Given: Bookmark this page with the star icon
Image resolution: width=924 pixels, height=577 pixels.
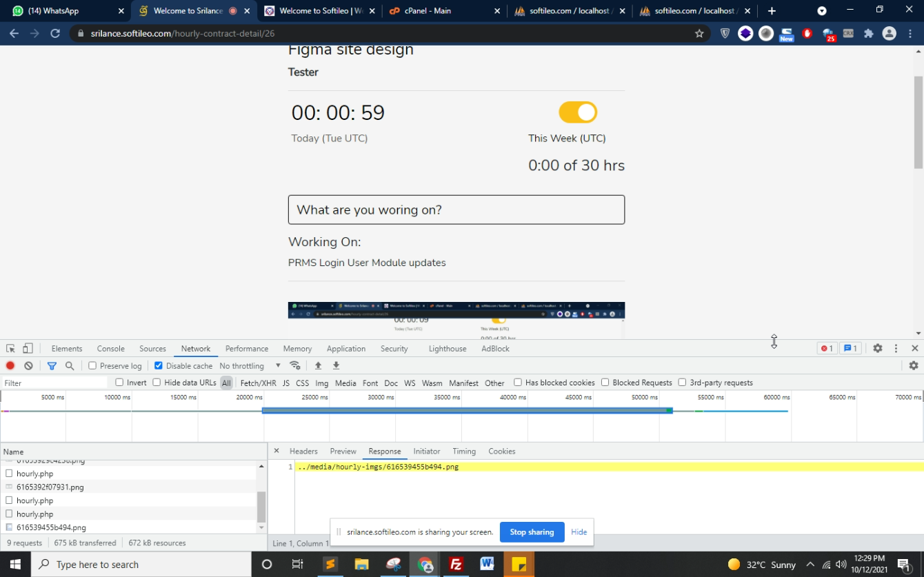Looking at the screenshot, I should (x=699, y=33).
